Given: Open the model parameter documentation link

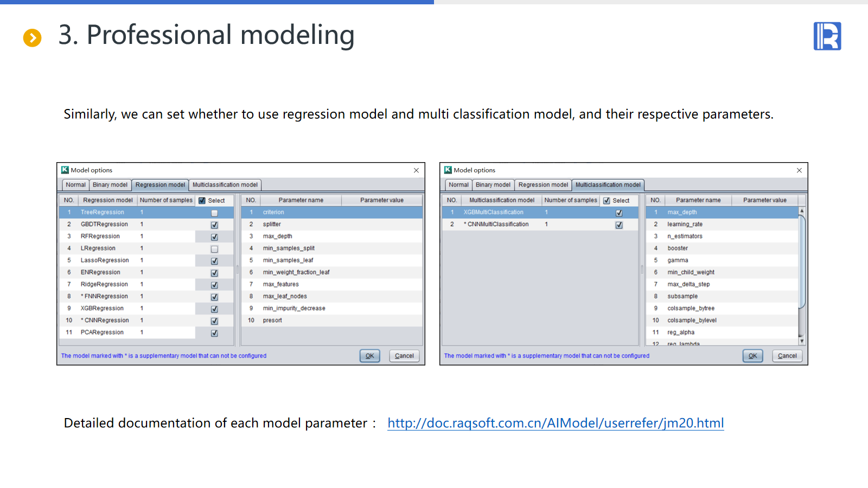Looking at the screenshot, I should click(556, 423).
